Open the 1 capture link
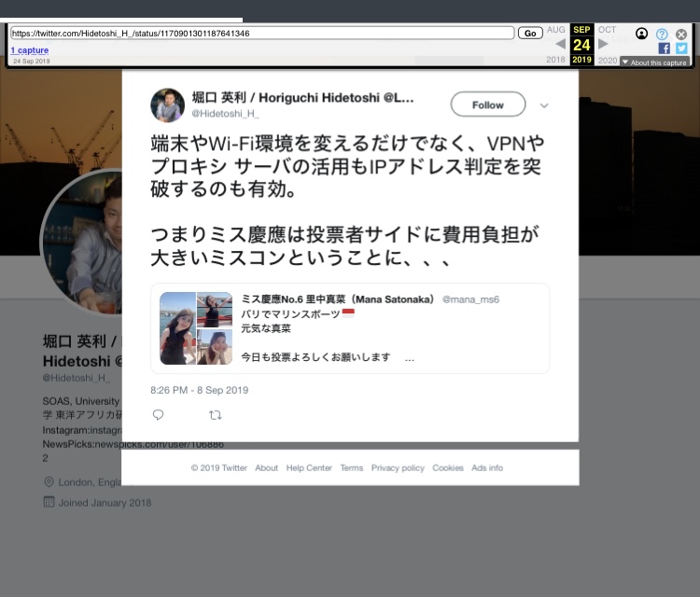This screenshot has width=700, height=597. tap(30, 50)
